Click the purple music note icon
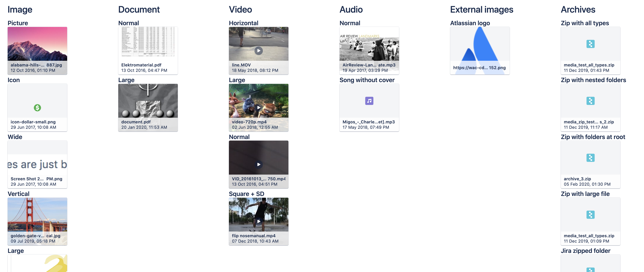The width and height of the screenshot is (644, 272). [369, 101]
